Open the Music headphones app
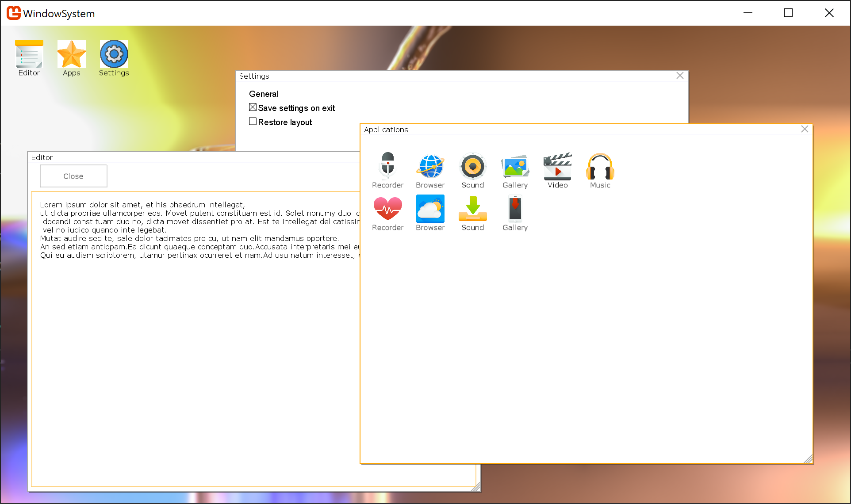The image size is (851, 504). (x=600, y=166)
